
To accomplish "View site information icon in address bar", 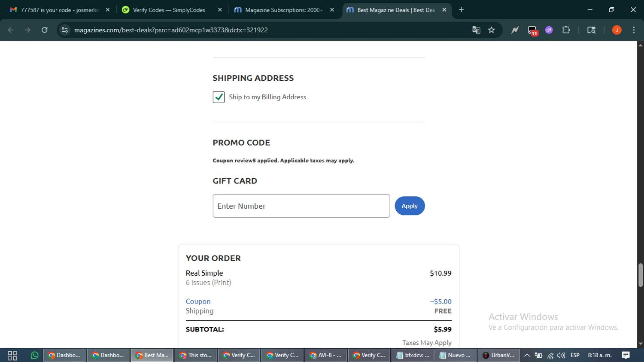I will 65,30.
